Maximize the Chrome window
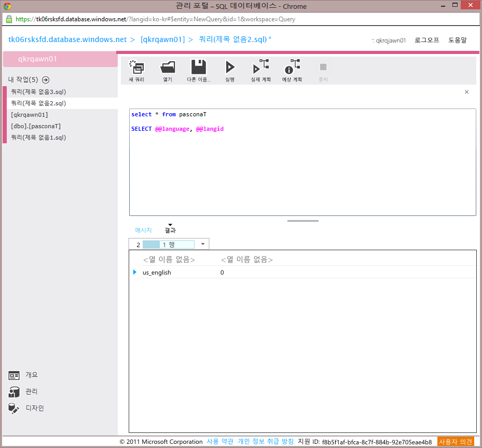The image size is (482, 448). (455, 5)
